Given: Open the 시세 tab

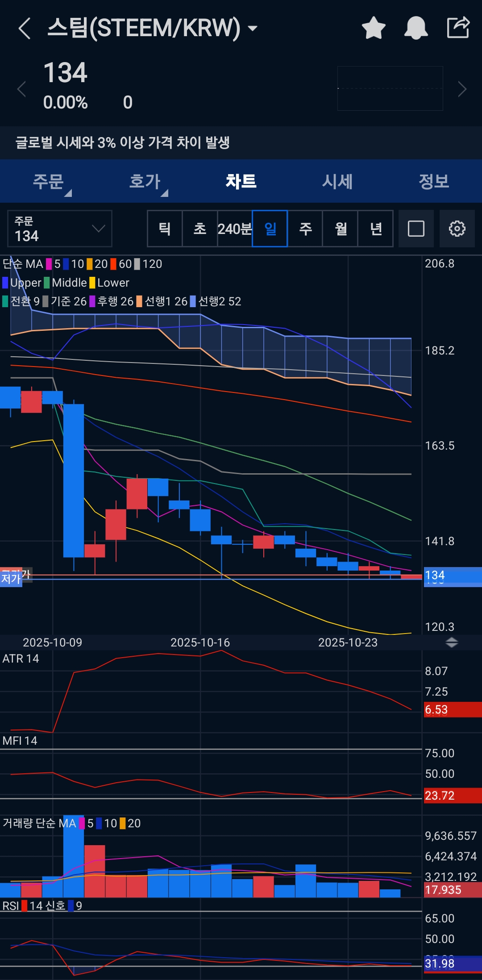Looking at the screenshot, I should tap(337, 181).
